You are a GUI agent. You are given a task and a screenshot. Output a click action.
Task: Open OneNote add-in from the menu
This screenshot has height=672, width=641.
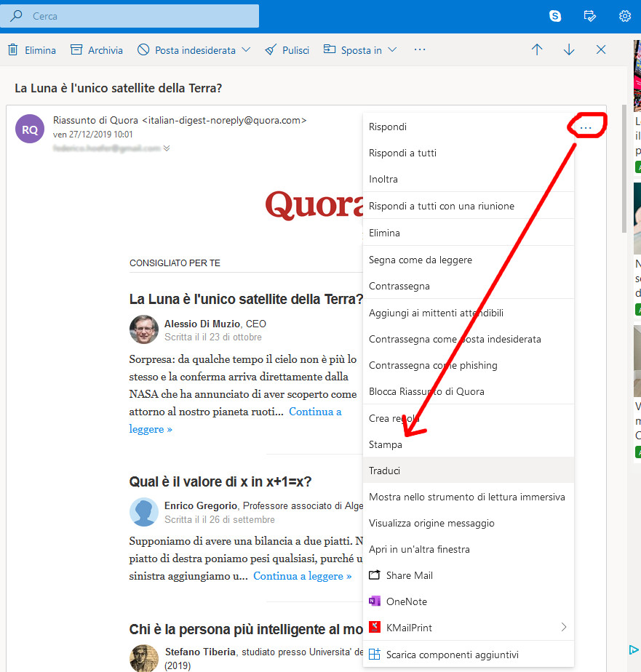pos(407,601)
